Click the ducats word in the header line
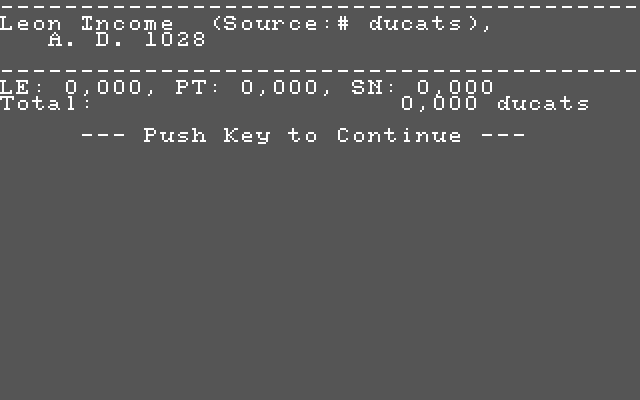Image resolution: width=640 pixels, height=400 pixels. tap(416, 24)
